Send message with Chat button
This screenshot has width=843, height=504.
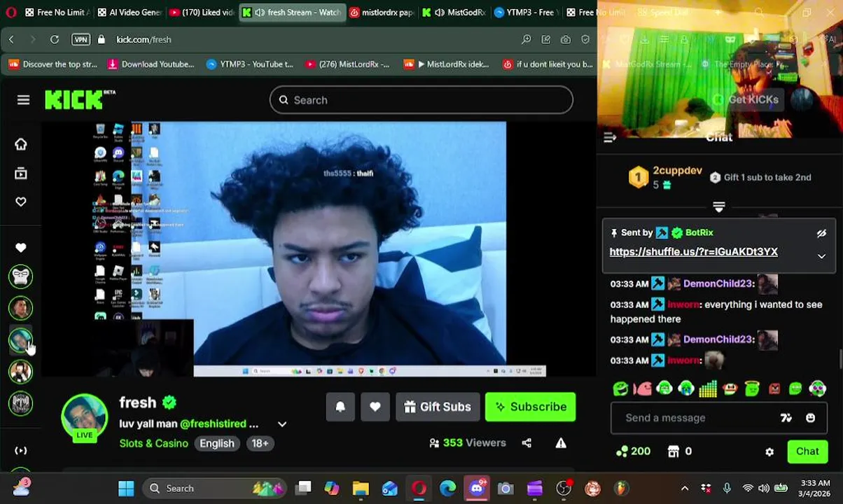(807, 451)
